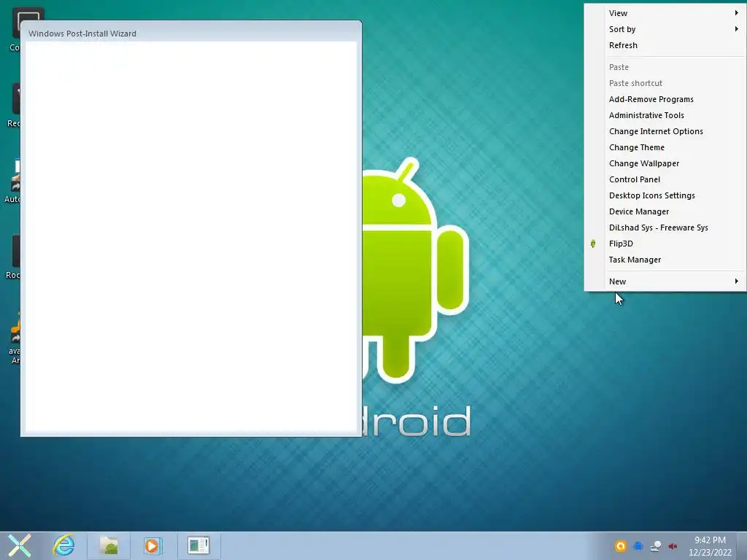Select the Computer desktop icon

(15, 28)
